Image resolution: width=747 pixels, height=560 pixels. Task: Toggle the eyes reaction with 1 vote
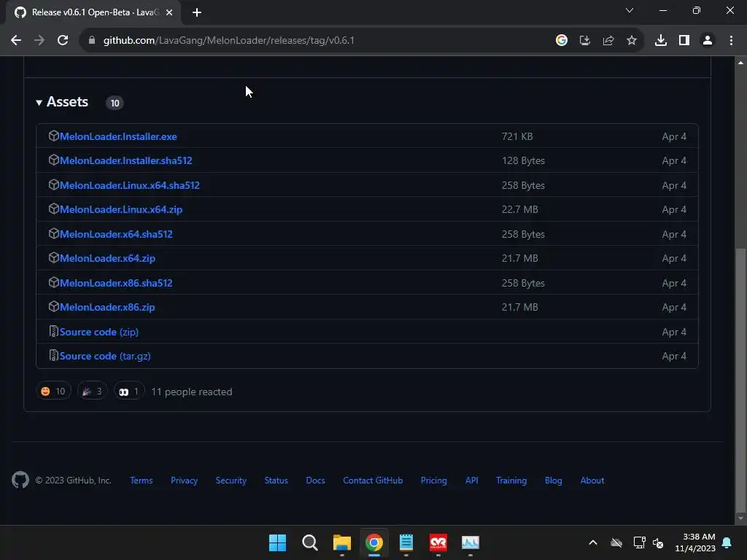point(129,391)
